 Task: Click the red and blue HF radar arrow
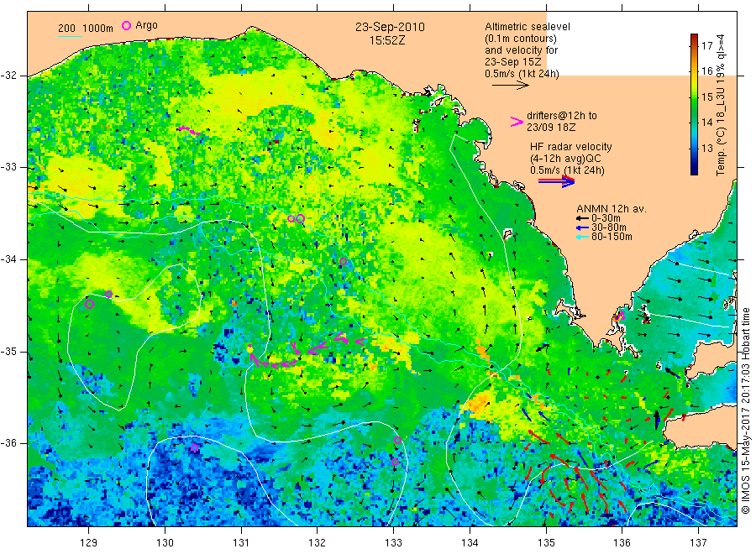point(556,181)
